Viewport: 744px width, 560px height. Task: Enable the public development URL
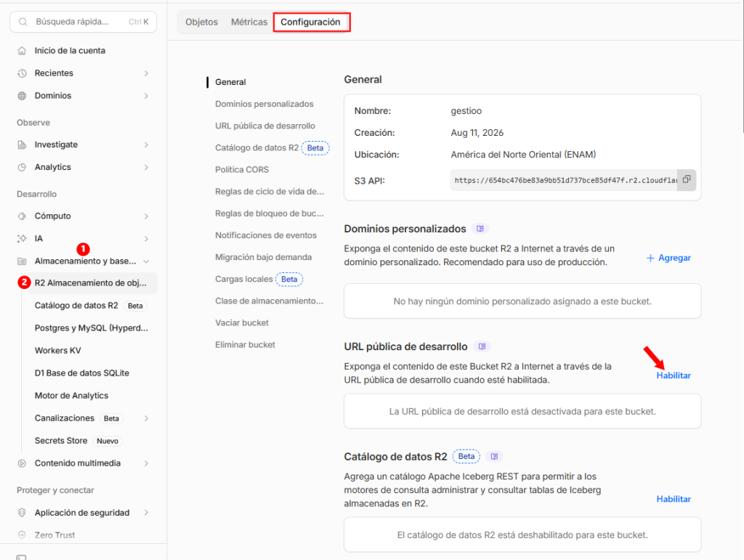(674, 376)
